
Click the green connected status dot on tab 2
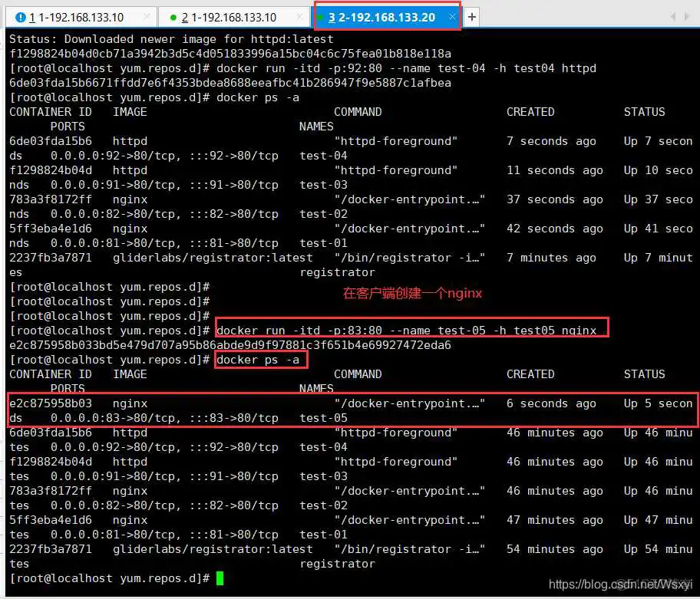(172, 15)
